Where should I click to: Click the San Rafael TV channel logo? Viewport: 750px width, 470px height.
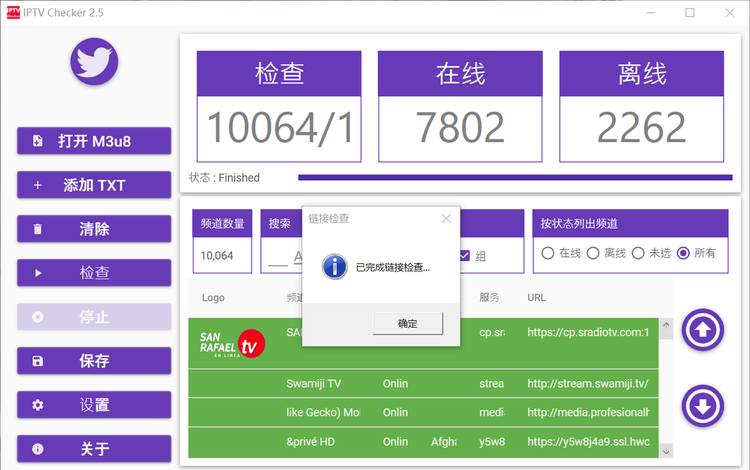click(232, 344)
